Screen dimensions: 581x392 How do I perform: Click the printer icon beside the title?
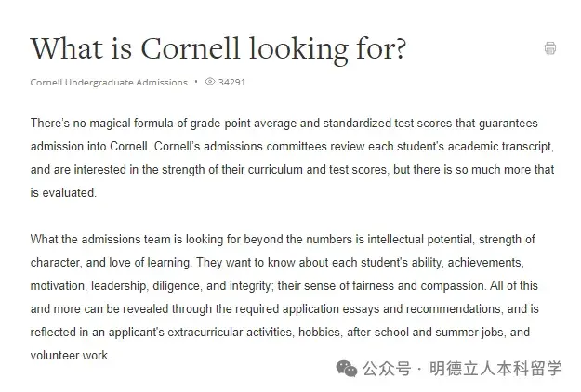[550, 48]
